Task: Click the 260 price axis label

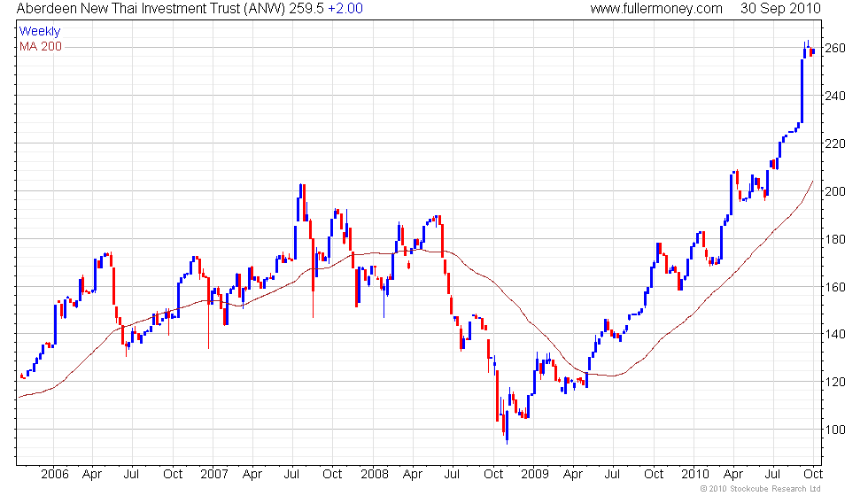Action: [835, 48]
